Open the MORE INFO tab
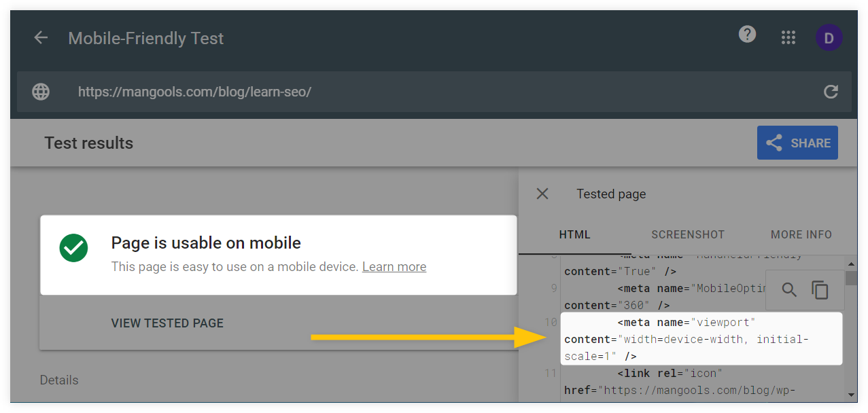 [x=801, y=234]
